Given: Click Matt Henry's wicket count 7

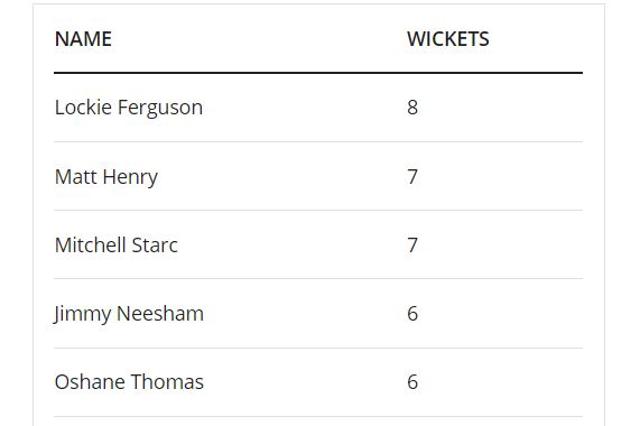Looking at the screenshot, I should click(x=412, y=177).
